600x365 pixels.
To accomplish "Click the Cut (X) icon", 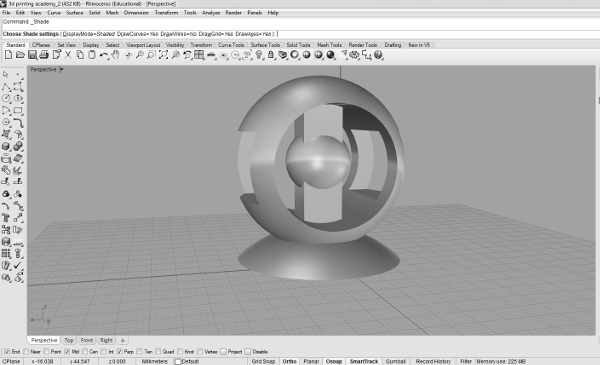I will point(68,55).
